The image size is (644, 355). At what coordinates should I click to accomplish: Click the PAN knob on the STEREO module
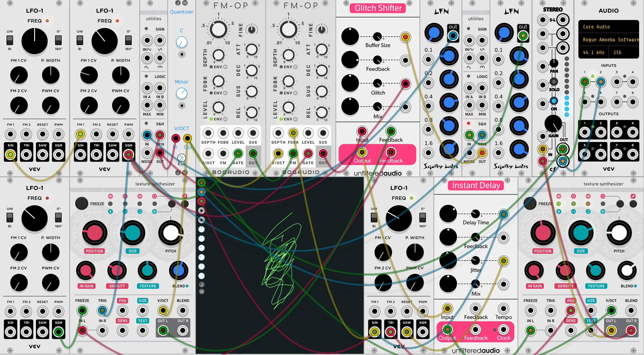click(x=554, y=63)
